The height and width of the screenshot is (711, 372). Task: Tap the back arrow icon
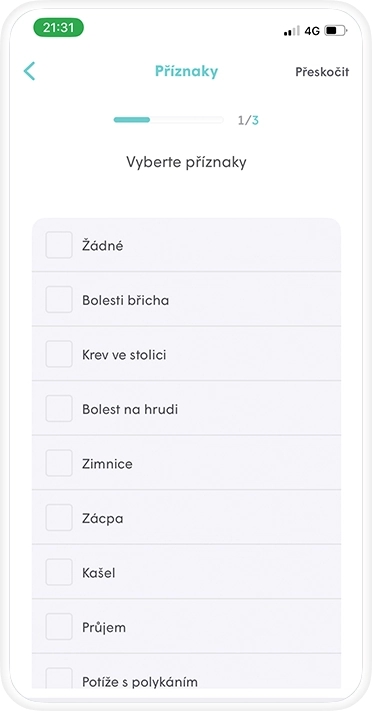pos(29,71)
